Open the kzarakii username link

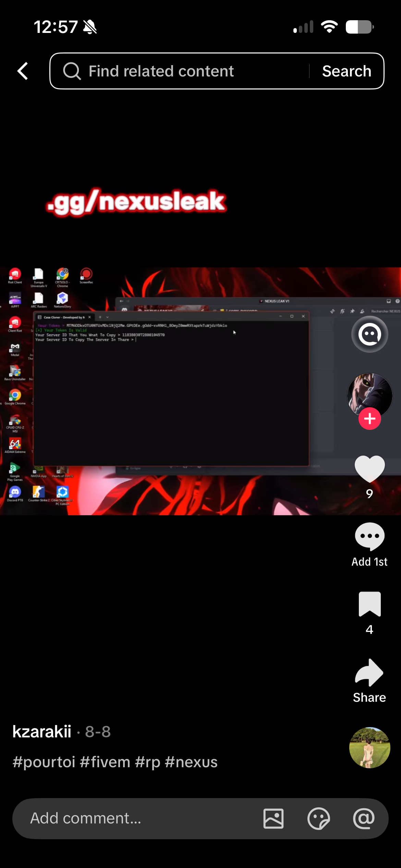tap(42, 732)
